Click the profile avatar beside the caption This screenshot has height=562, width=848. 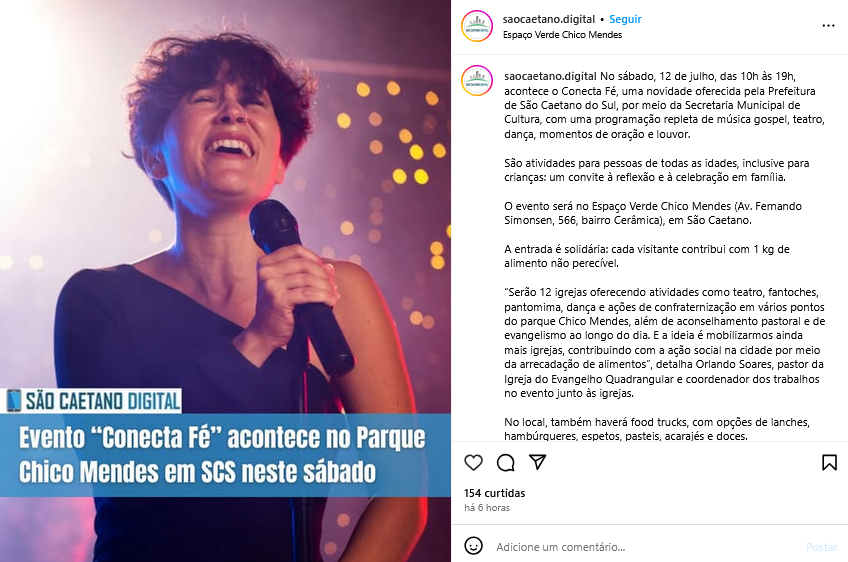[477, 81]
